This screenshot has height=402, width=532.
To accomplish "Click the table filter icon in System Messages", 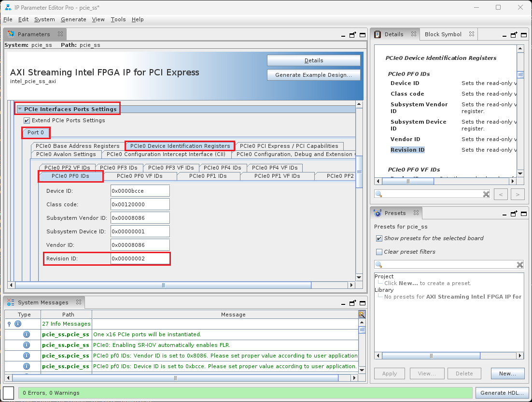I will pyautogui.click(x=362, y=315).
